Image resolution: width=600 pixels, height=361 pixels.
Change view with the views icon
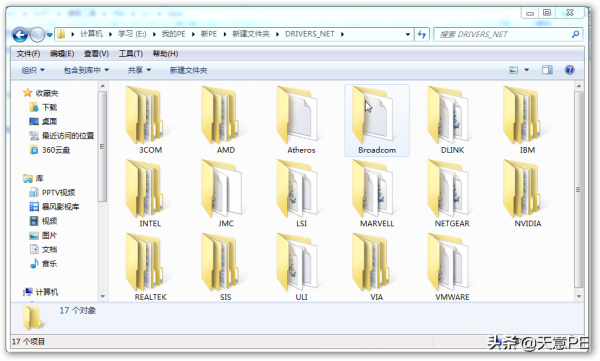513,70
